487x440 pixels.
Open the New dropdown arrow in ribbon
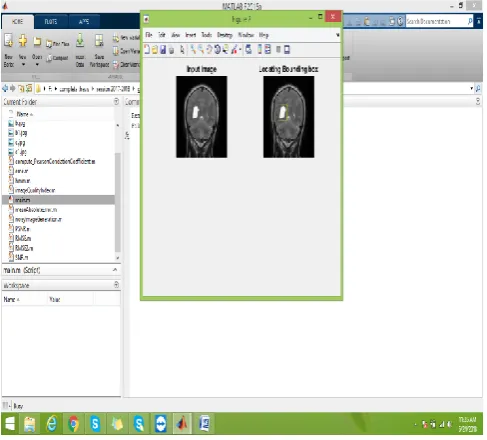point(23,64)
